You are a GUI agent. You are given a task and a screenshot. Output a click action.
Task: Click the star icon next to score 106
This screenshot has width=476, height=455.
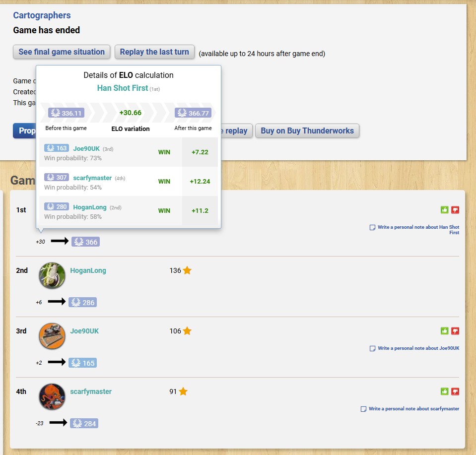point(187,331)
